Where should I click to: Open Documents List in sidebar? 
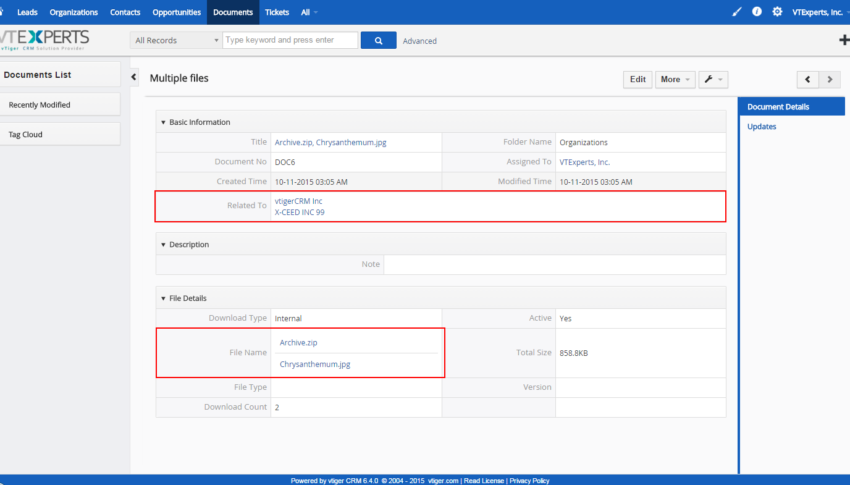[60, 75]
